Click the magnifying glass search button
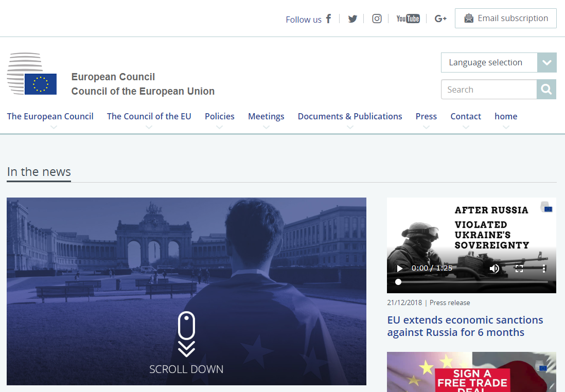 (x=546, y=90)
